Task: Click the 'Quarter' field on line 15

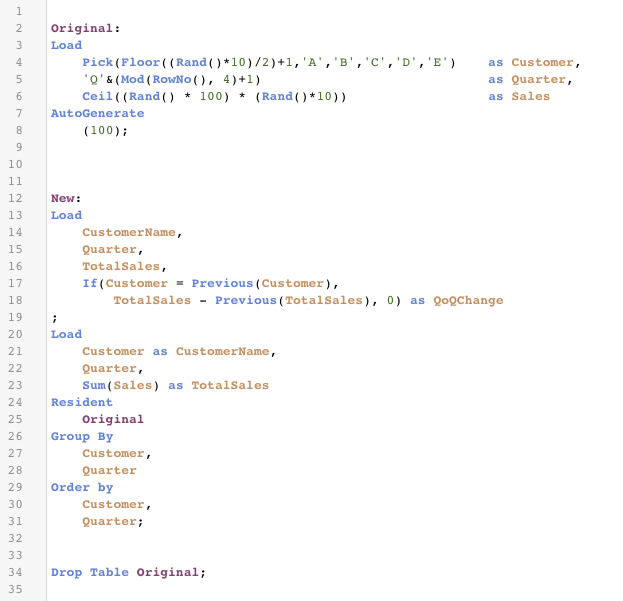Action: coord(109,249)
